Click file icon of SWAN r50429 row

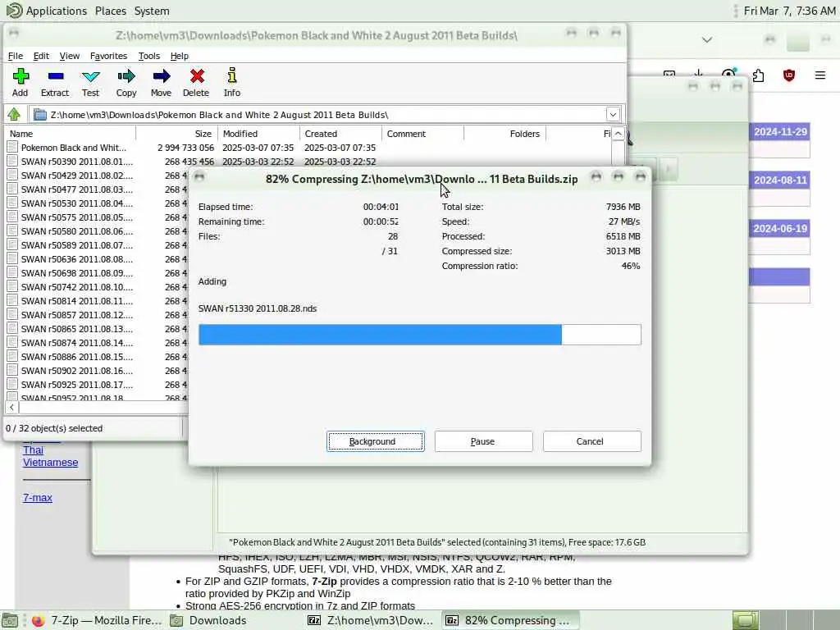pos(12,176)
